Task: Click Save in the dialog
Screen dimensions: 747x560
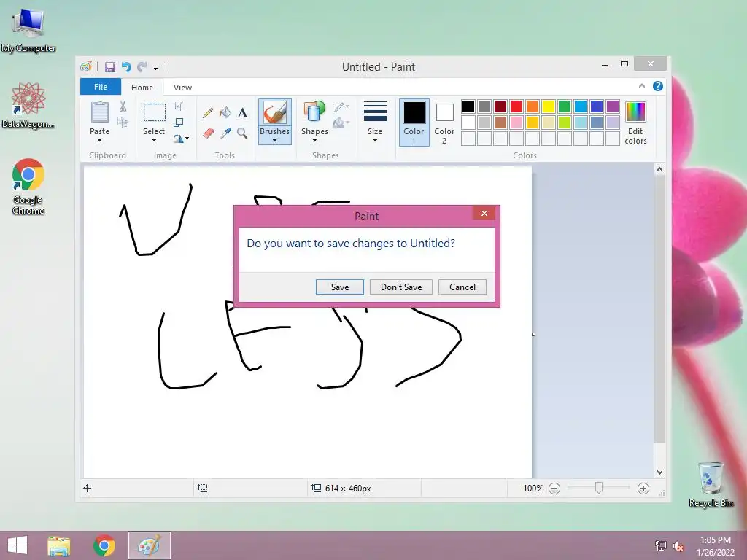Action: 340,287
